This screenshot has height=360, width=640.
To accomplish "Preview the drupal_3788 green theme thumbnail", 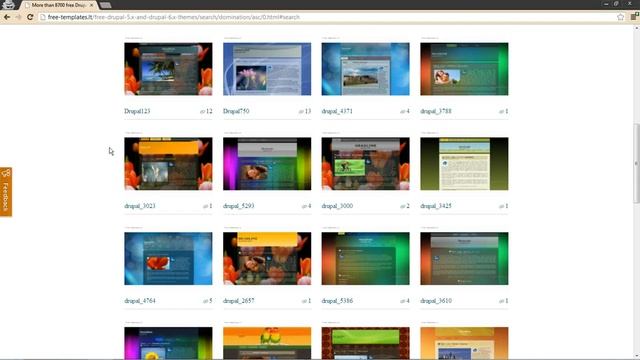I will (x=464, y=69).
